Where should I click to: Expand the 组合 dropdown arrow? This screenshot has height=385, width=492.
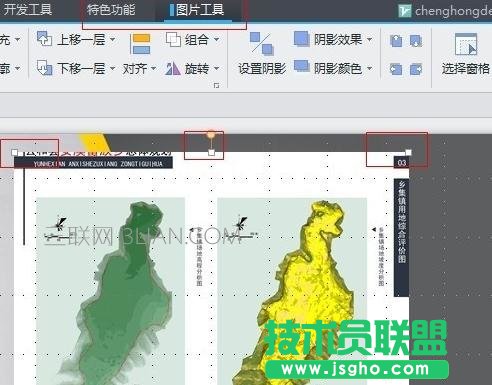[217, 40]
